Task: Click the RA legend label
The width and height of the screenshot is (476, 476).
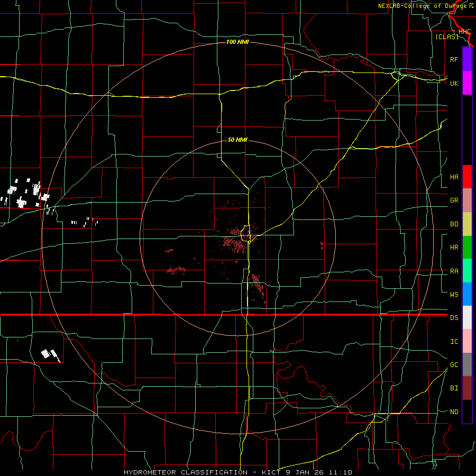Action: tap(454, 271)
